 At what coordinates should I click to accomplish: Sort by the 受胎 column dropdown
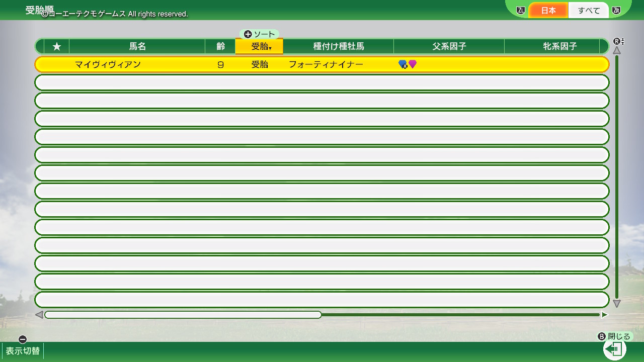(260, 47)
